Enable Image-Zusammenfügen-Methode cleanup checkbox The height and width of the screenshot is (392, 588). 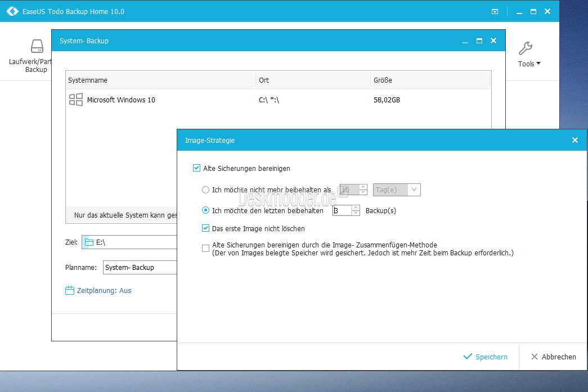[205, 249]
